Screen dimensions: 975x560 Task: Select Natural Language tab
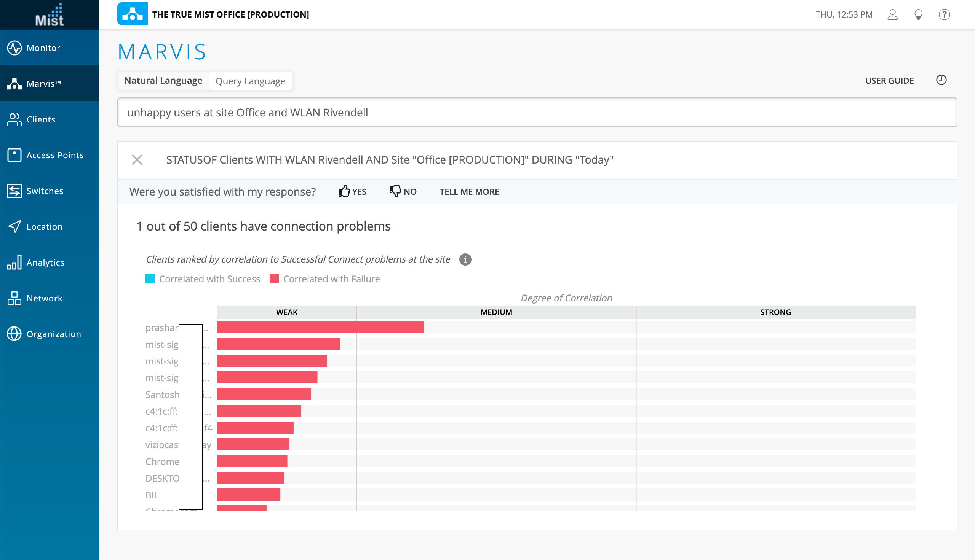tap(163, 81)
